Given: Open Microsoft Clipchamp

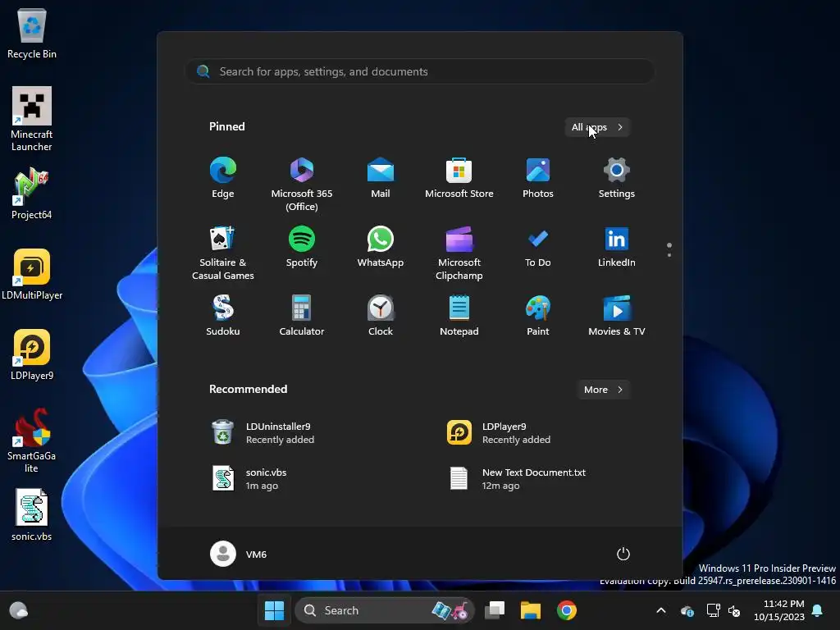Looking at the screenshot, I should tap(459, 253).
